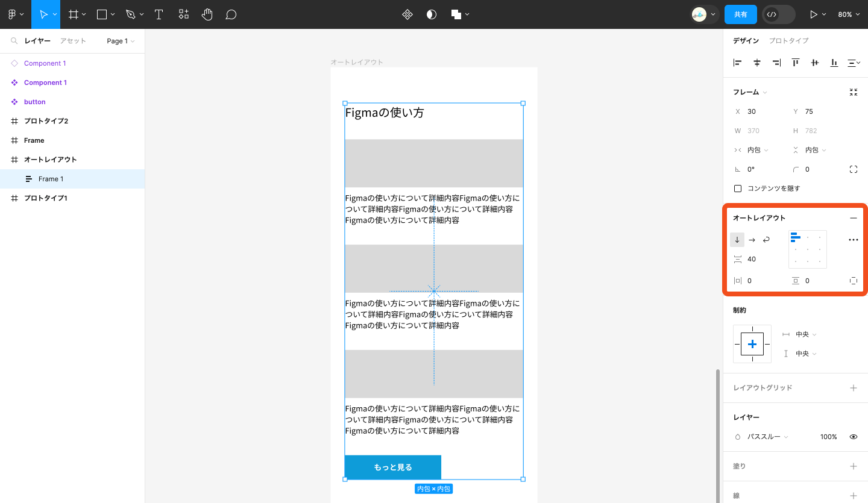Remove auto layout with minus icon

pyautogui.click(x=854, y=218)
